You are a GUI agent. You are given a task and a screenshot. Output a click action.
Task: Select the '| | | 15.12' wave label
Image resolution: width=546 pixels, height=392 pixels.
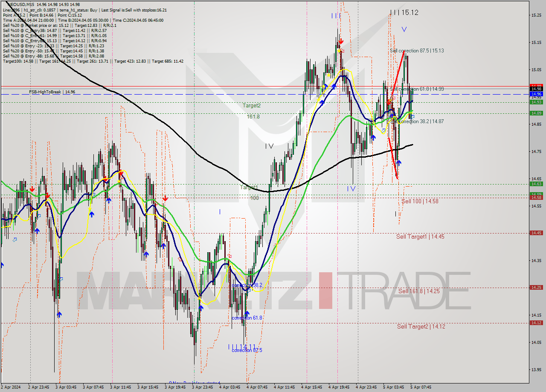pos(404,12)
